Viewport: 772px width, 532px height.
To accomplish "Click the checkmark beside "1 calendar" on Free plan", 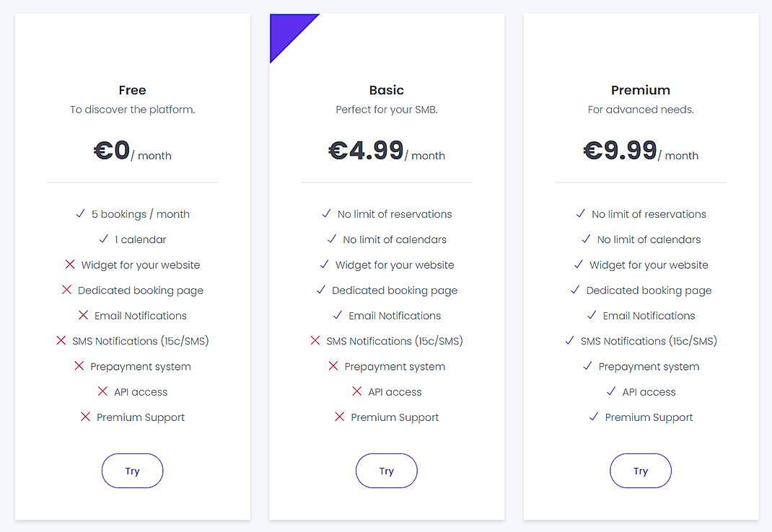I will [103, 239].
